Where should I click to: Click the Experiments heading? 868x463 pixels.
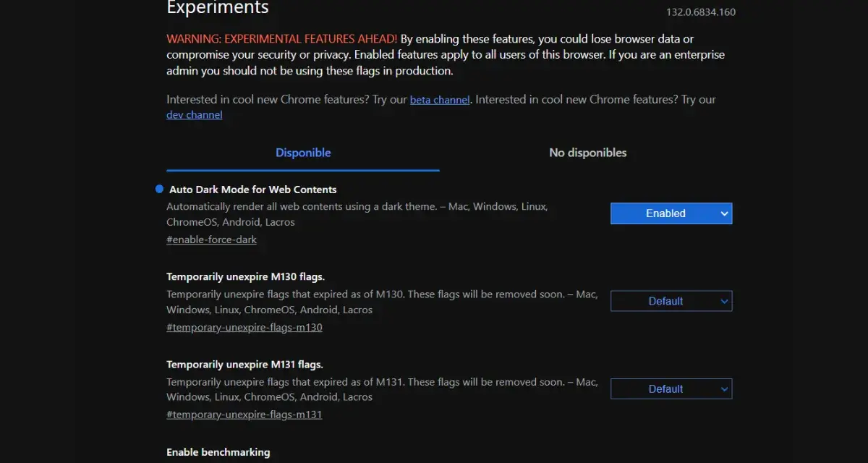click(218, 8)
